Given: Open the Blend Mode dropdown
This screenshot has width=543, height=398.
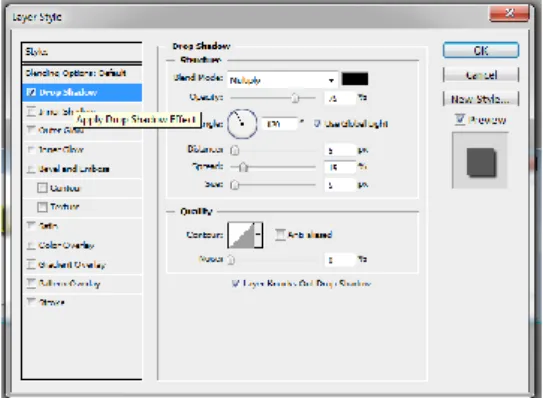Looking at the screenshot, I should point(283,80).
